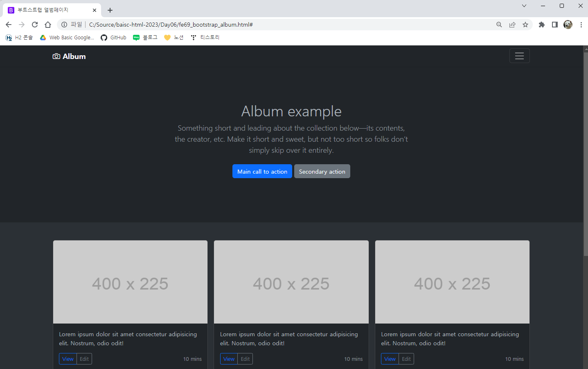The height and width of the screenshot is (369, 588).
Task: Click Edit on the middle card
Action: pyautogui.click(x=245, y=359)
